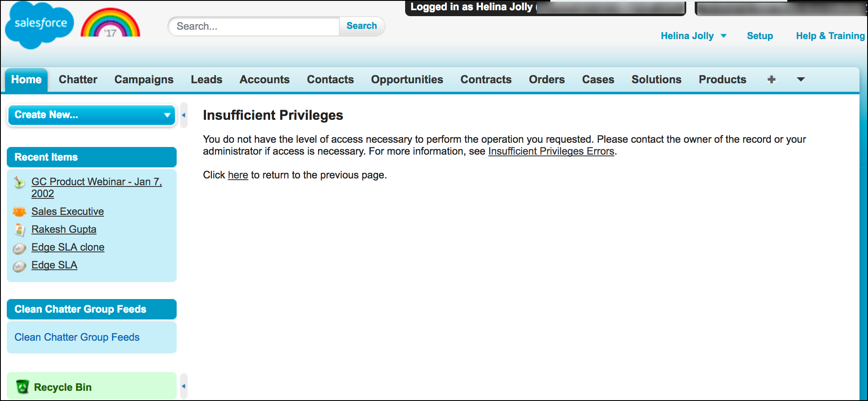Open the Recycle Bin link
The width and height of the screenshot is (868, 401).
[x=62, y=387]
